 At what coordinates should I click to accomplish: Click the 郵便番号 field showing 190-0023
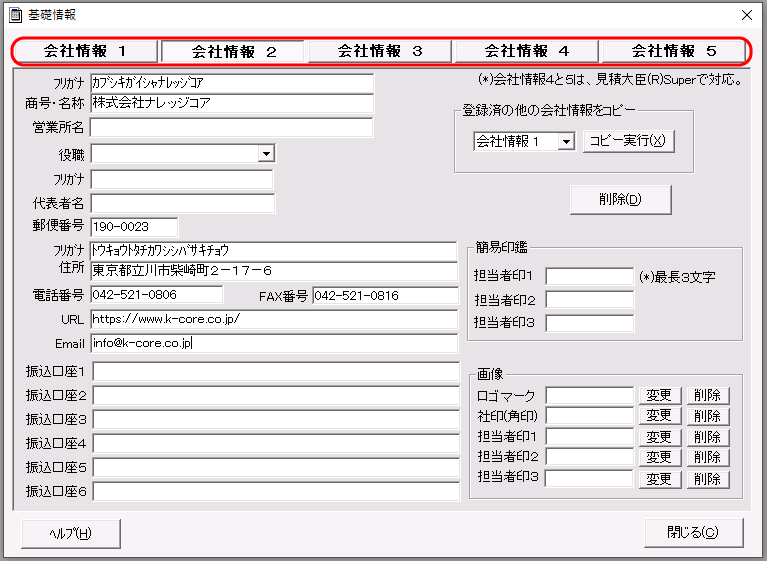[x=135, y=227]
